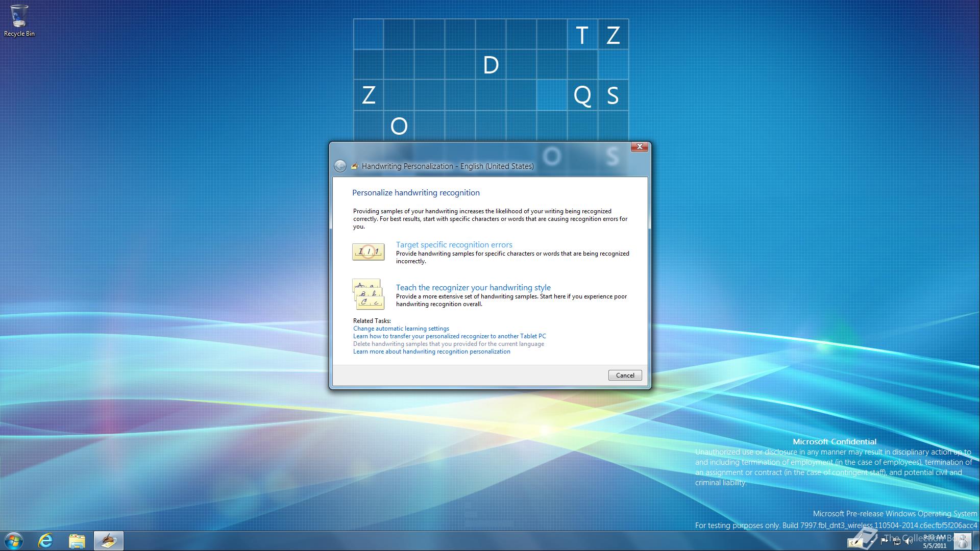Open the Windows Start menu
The width and height of the screenshot is (980, 551).
(13, 541)
